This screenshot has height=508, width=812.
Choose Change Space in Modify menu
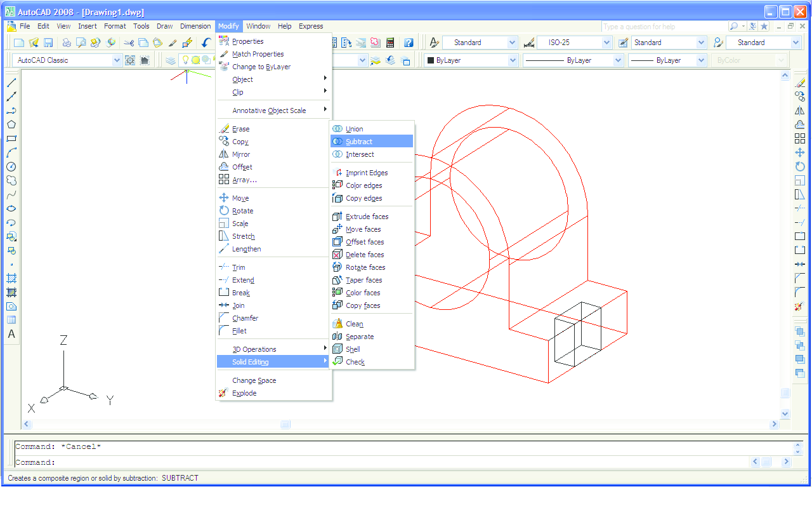(x=273, y=380)
